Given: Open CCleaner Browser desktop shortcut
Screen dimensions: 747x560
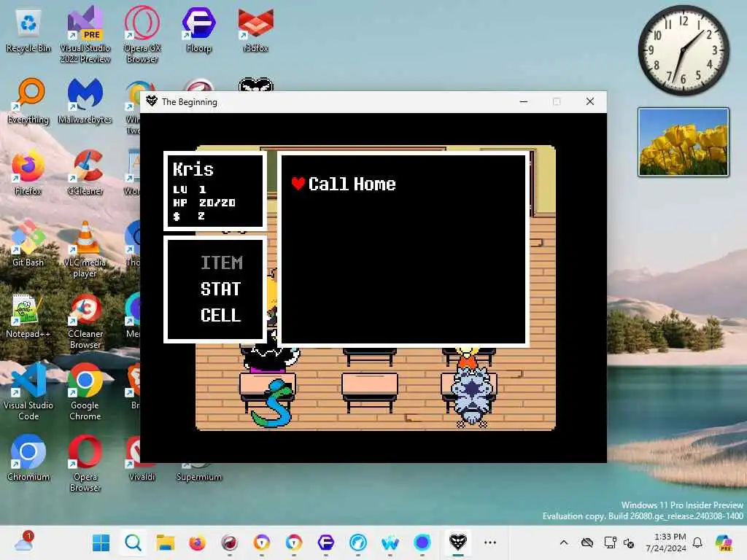Looking at the screenshot, I should 85,321.
